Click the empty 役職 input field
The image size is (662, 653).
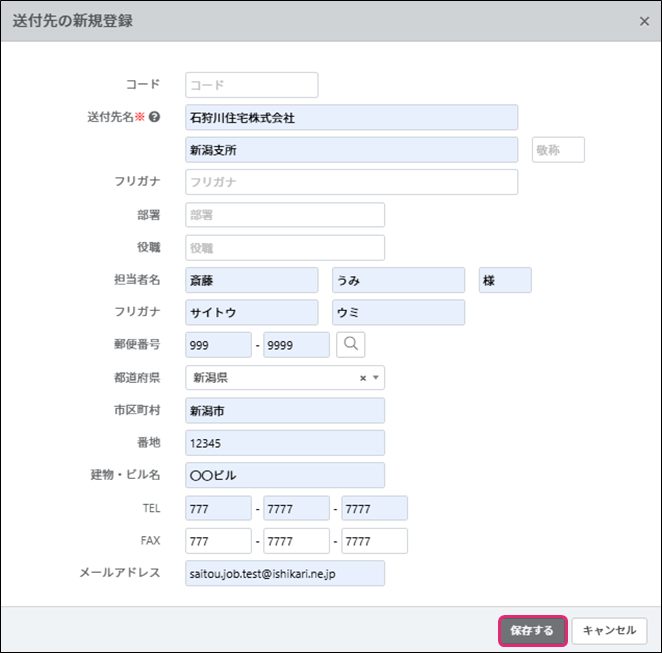click(285, 248)
